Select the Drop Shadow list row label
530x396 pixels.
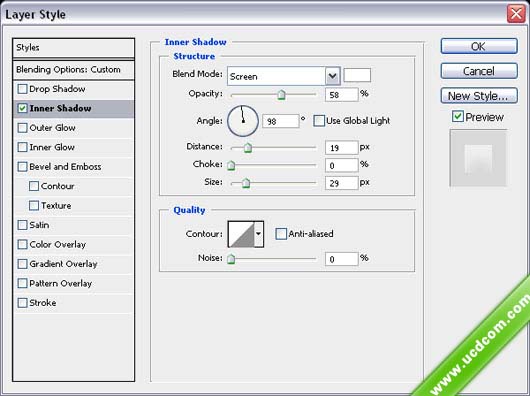(x=57, y=89)
